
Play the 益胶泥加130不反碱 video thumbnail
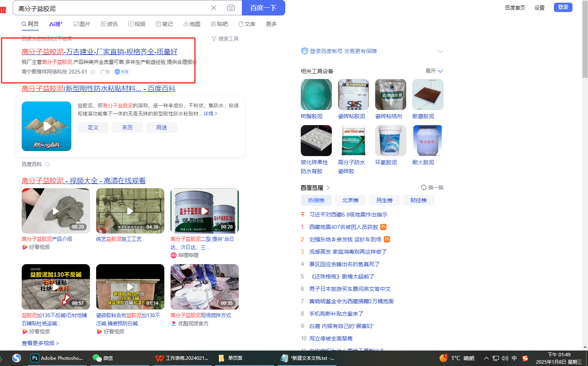(56, 287)
